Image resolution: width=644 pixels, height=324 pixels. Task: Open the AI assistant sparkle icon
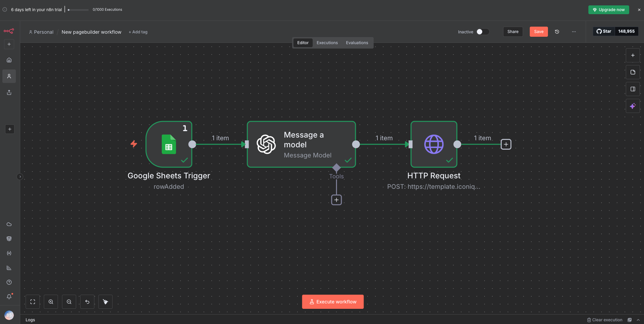(633, 106)
